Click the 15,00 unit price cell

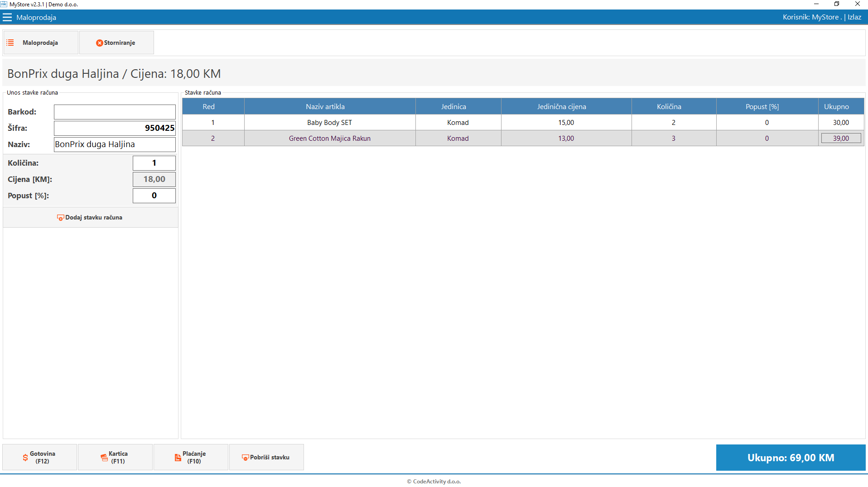566,123
